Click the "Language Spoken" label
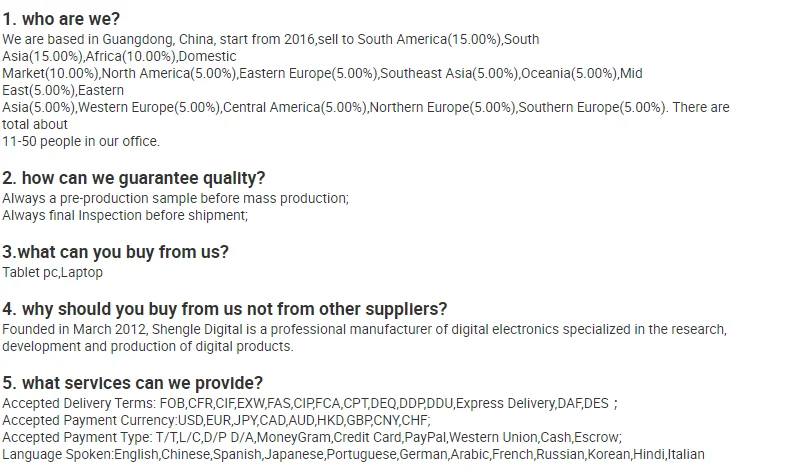The image size is (798, 473). [x=57, y=454]
